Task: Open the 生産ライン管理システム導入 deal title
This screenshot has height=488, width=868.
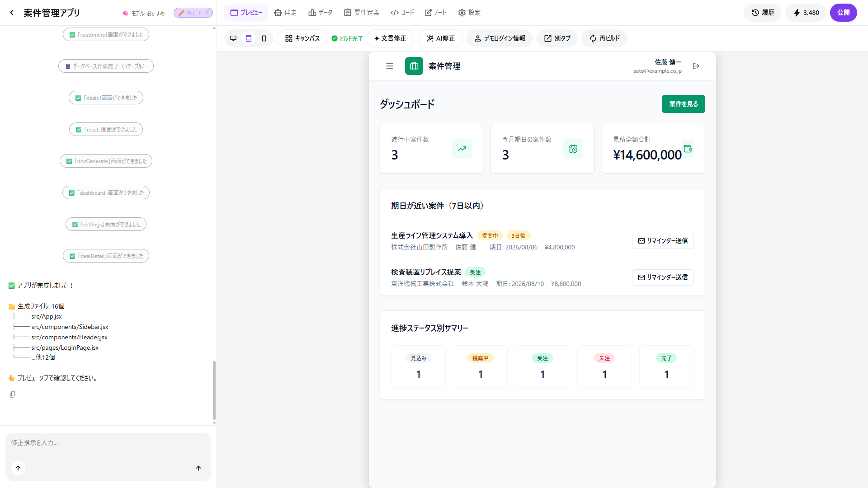Action: [x=432, y=235]
